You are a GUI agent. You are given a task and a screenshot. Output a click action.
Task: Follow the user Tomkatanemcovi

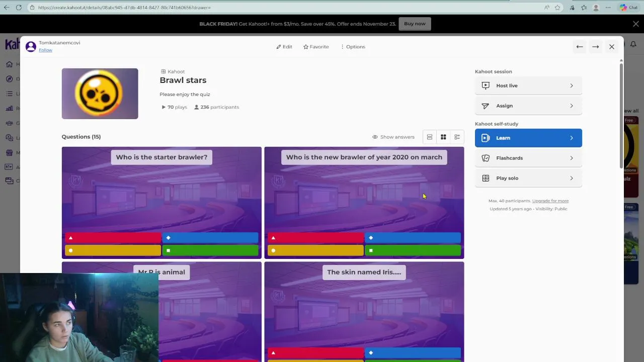tap(45, 50)
